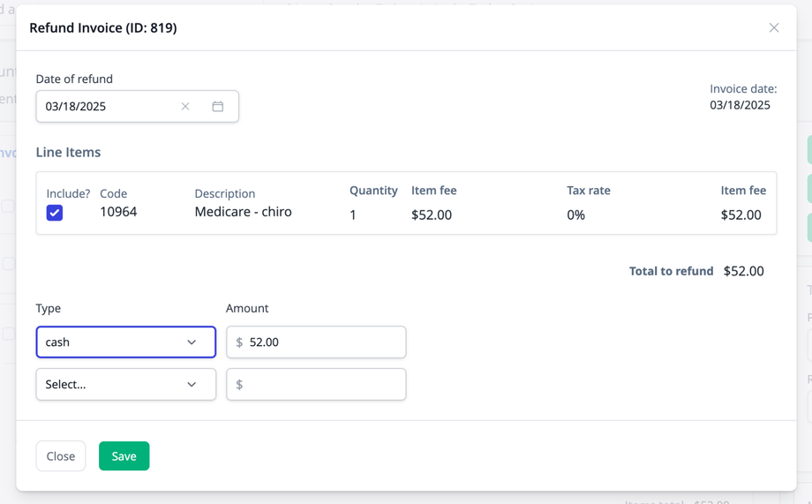Dismiss the Refund Invoice dialog via top-right X
The height and width of the screenshot is (504, 812).
tap(774, 28)
